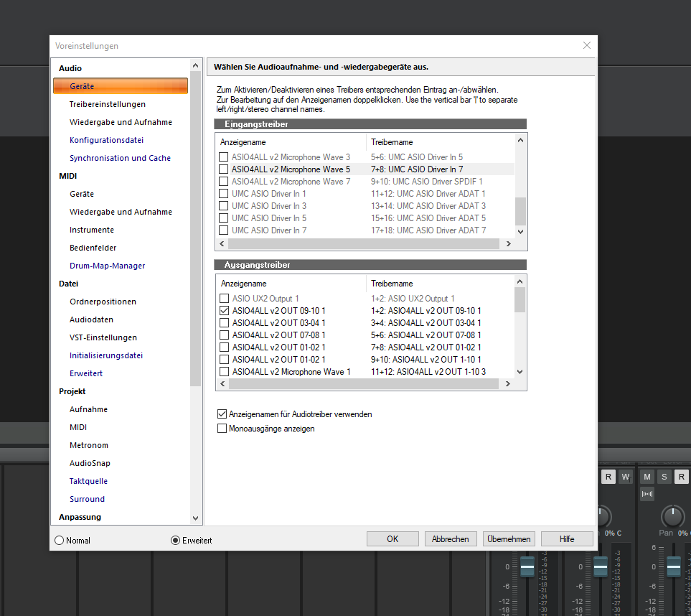
Task: Select Ordnerpositionen under Datei
Action: pos(103,302)
